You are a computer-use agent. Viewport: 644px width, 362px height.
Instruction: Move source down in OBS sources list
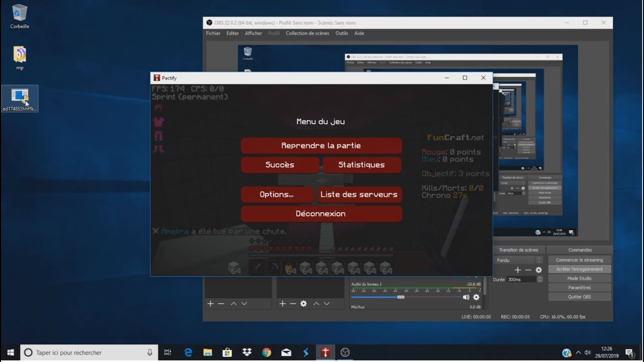click(x=327, y=304)
